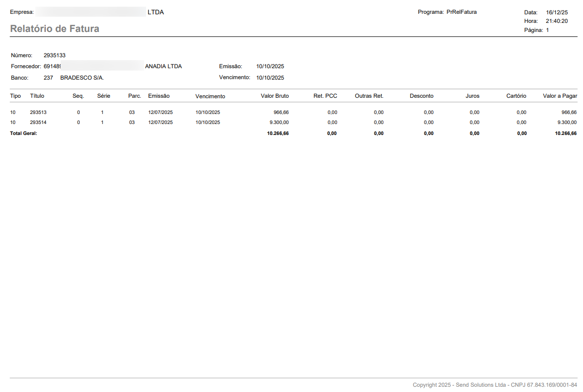
Task: Click the report time 21:40:20
Action: [556, 21]
